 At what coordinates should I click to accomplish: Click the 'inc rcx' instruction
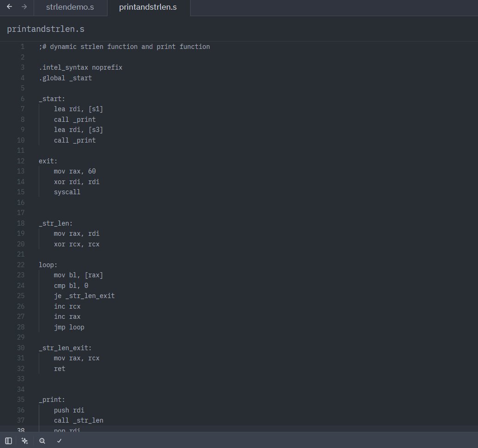tap(67, 306)
